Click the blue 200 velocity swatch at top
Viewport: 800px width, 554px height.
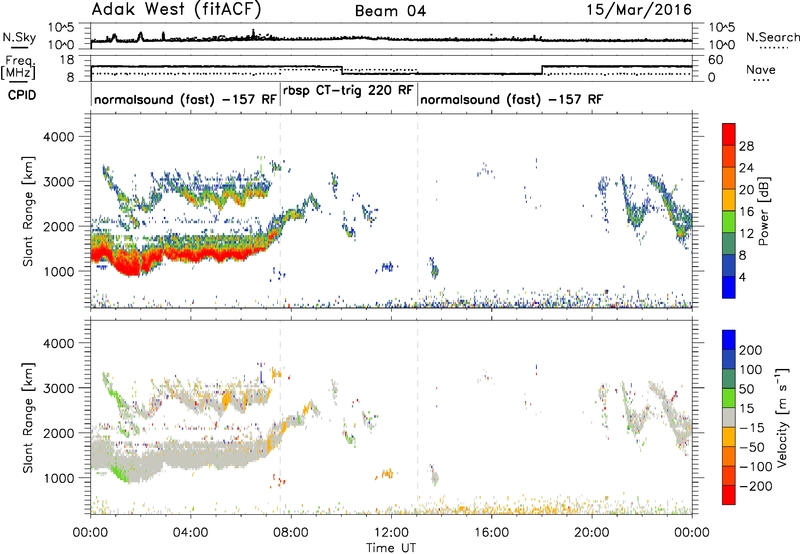(729, 340)
